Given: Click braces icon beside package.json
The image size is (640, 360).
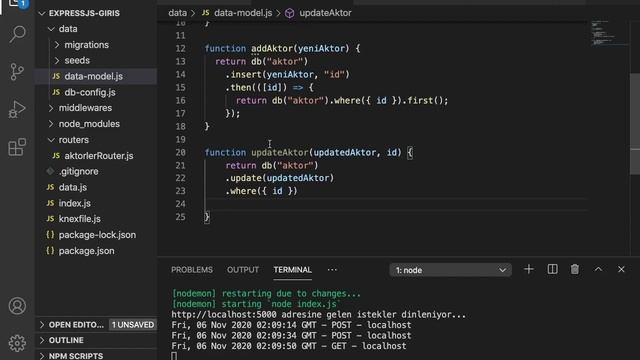Looking at the screenshot, I should [50, 251].
